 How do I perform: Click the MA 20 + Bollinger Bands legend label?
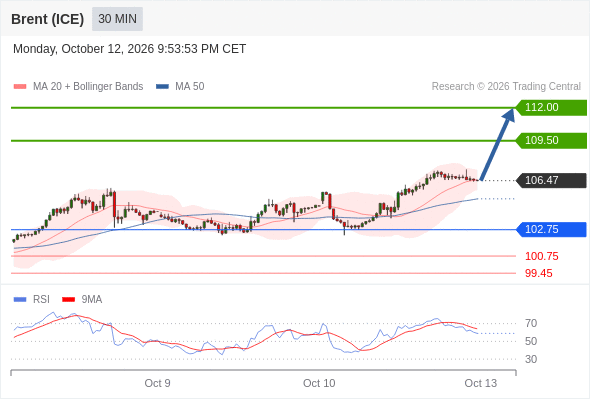coord(88,87)
